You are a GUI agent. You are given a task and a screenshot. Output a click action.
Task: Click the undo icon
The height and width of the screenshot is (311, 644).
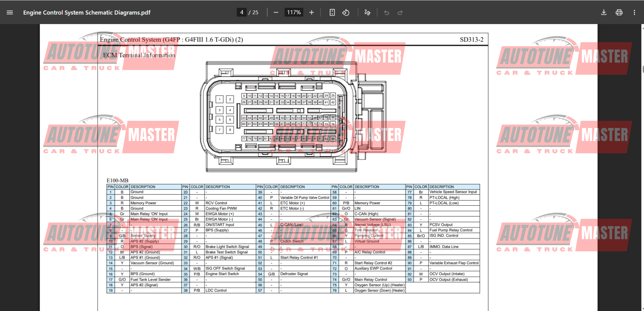(386, 12)
